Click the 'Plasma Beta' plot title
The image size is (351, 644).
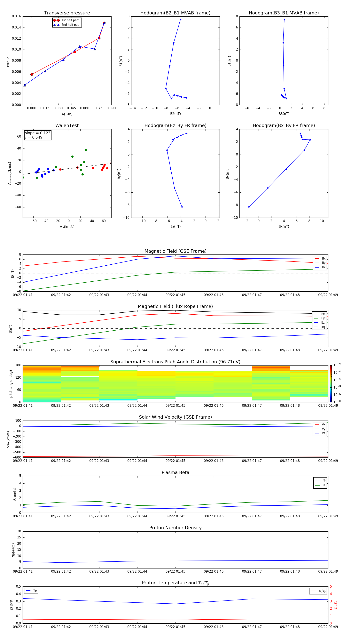(175, 473)
